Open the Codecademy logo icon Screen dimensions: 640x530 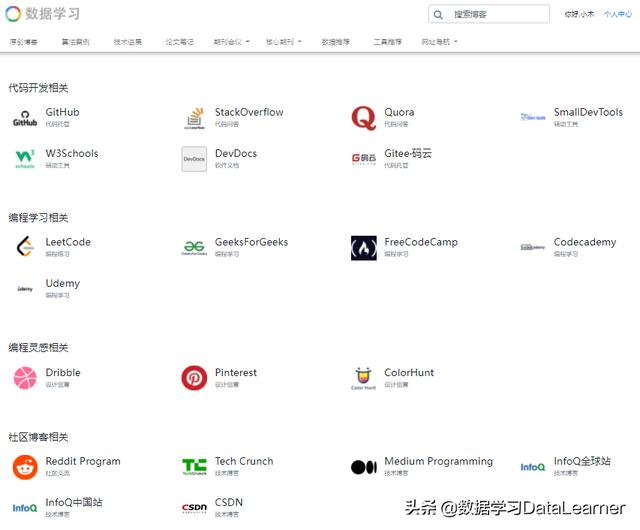(533, 247)
